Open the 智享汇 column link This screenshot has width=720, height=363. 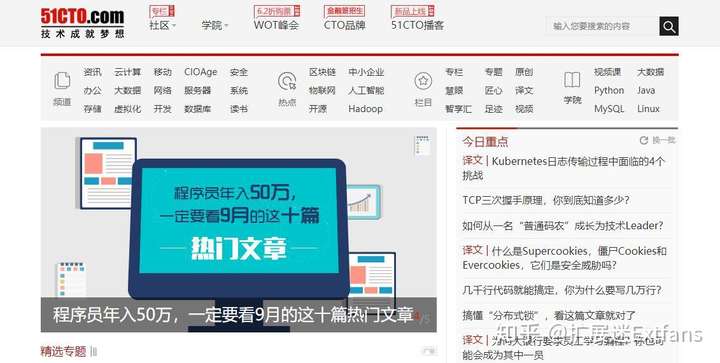tap(458, 109)
